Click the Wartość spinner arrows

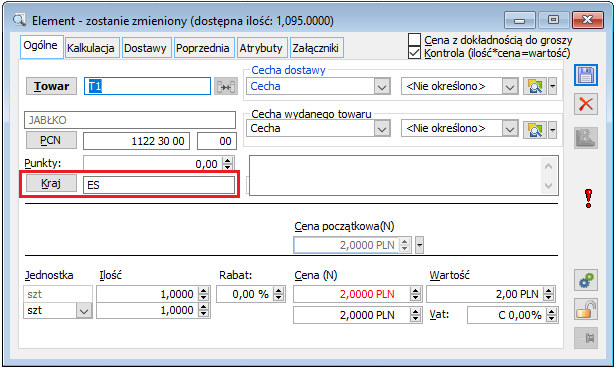point(548,294)
